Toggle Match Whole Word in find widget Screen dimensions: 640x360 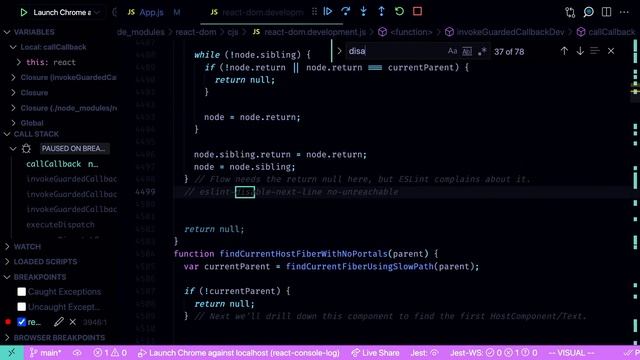click(x=467, y=51)
